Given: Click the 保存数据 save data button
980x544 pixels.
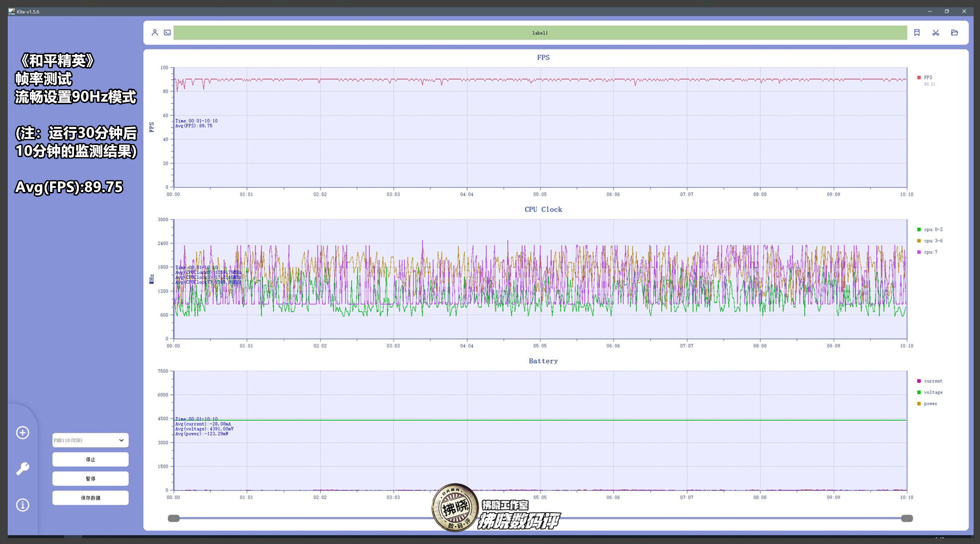Looking at the screenshot, I should coord(91,498).
